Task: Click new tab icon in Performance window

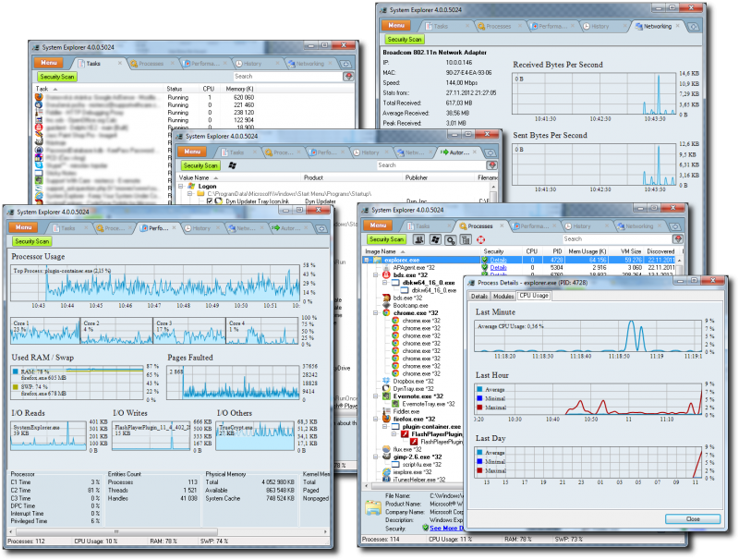Action: tap(321, 228)
